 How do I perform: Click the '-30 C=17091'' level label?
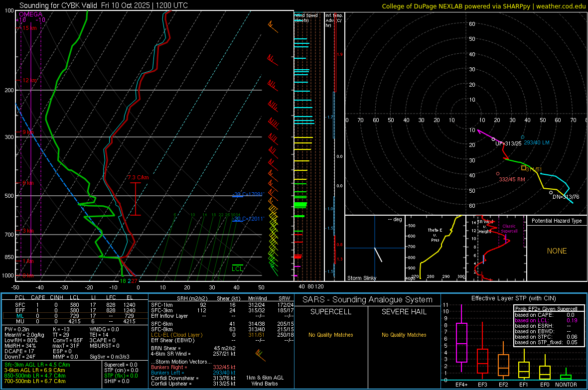click(x=248, y=194)
